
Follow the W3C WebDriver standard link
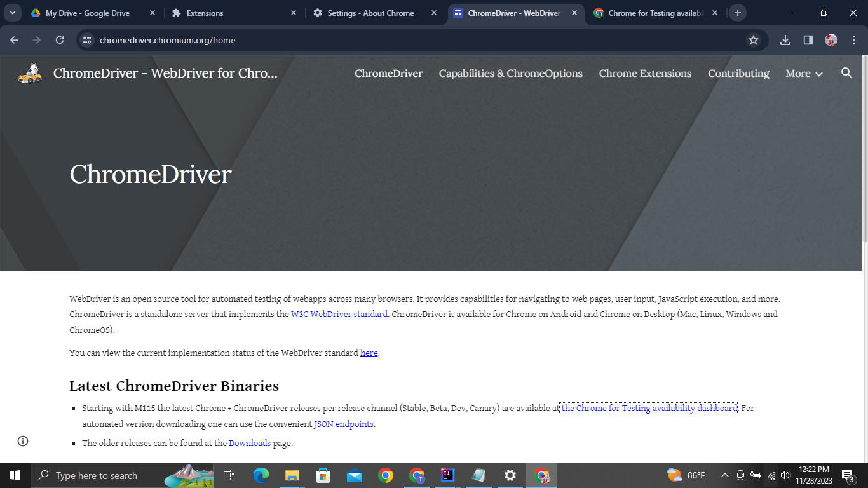click(339, 314)
